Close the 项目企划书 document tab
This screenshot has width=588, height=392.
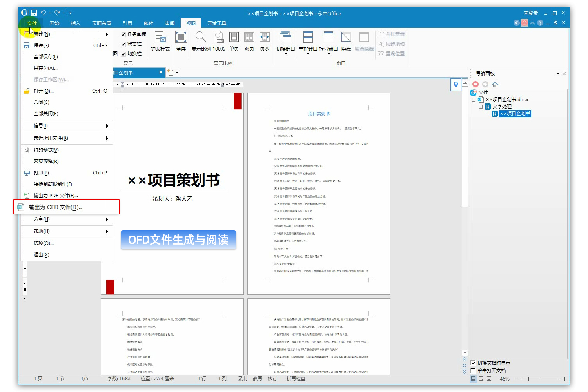click(x=161, y=72)
